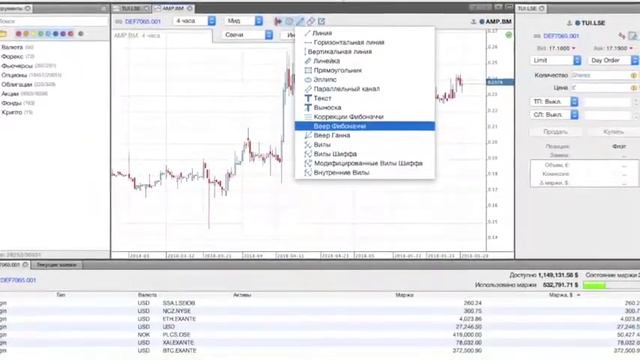Sort by the Маржа, $ column header
The image size is (640, 360).
click(x=564, y=295)
